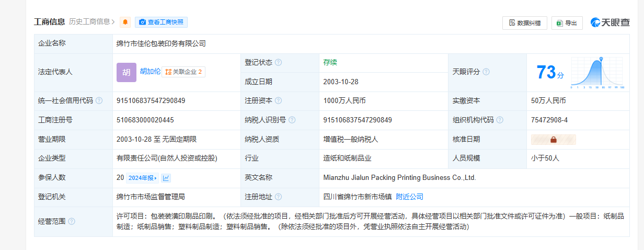Screen dimensions: 644x250
Task: Click 营业期限 value 2003-10-28 至 无固定期限
Action: [x=157, y=139]
